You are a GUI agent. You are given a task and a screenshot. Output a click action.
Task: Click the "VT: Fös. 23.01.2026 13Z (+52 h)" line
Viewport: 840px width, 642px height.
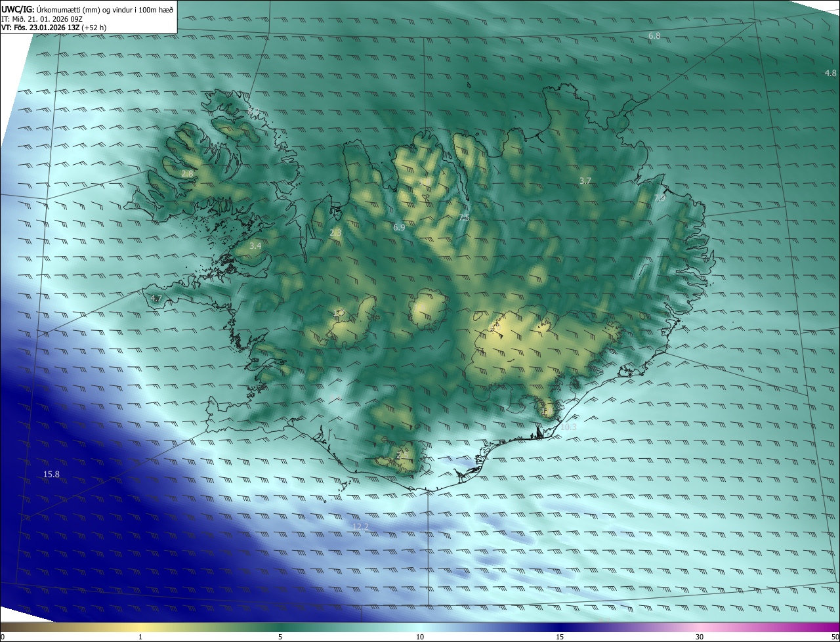(x=54, y=28)
